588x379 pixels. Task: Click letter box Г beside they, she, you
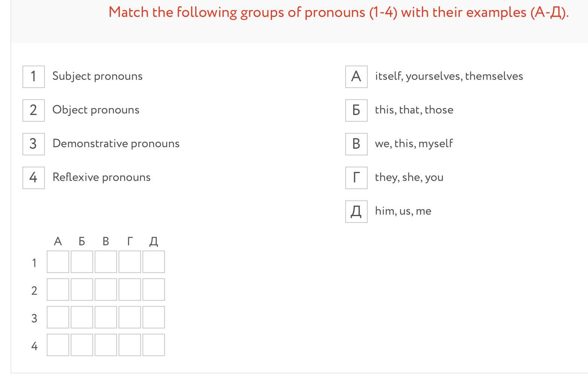[x=356, y=178]
